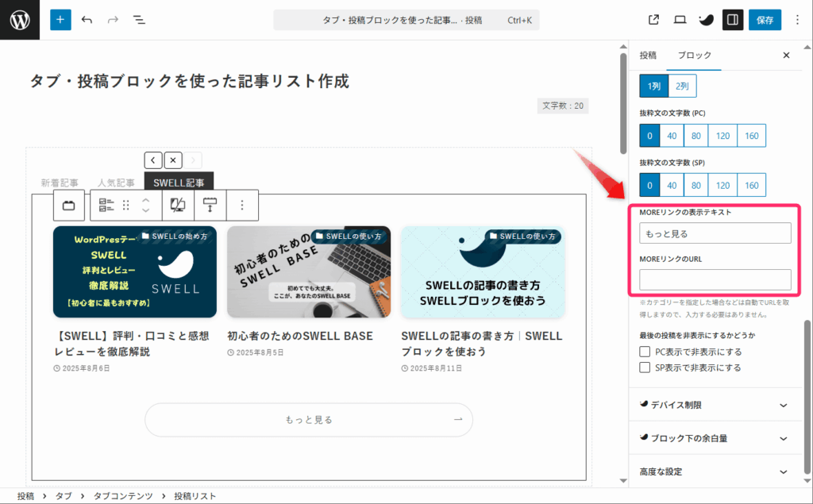Switch to the 投稿 sidebar tab
The width and height of the screenshot is (813, 504).
coord(648,55)
